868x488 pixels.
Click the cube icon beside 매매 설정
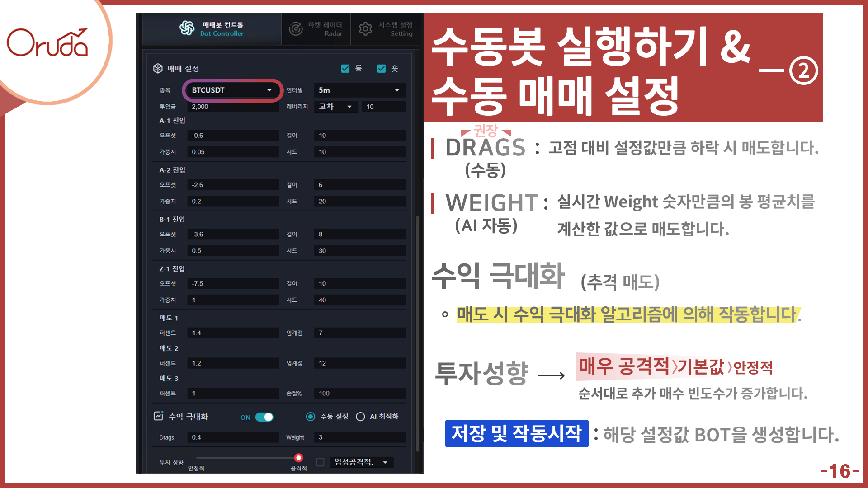[x=158, y=68]
